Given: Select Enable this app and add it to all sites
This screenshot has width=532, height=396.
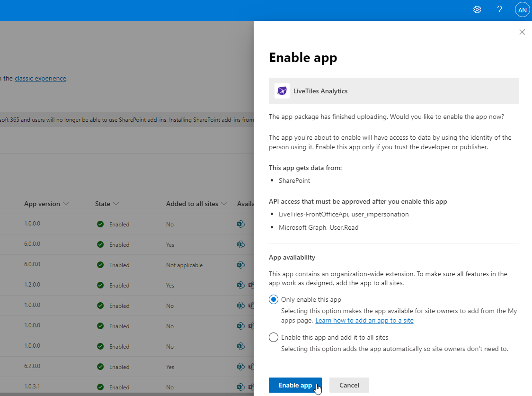Looking at the screenshot, I should 274,337.
